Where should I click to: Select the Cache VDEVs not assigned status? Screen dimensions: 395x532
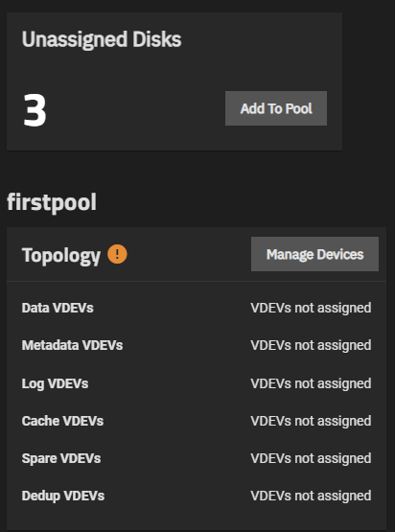click(x=311, y=421)
